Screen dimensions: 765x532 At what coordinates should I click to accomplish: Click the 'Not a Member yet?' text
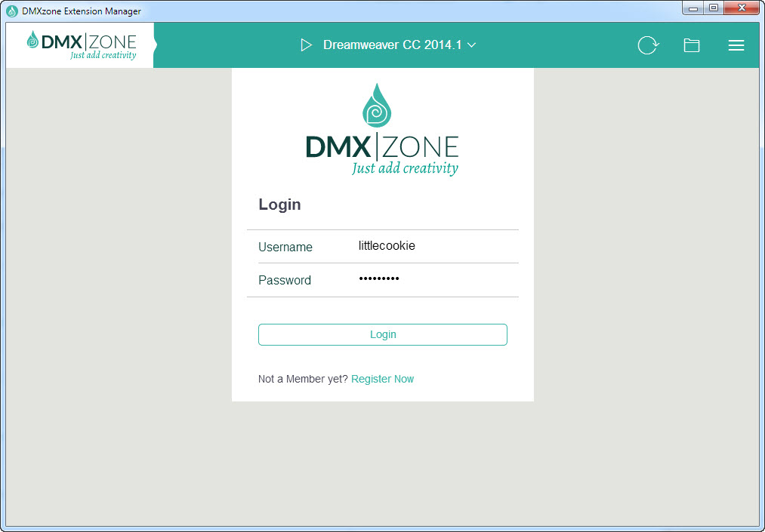(x=303, y=379)
